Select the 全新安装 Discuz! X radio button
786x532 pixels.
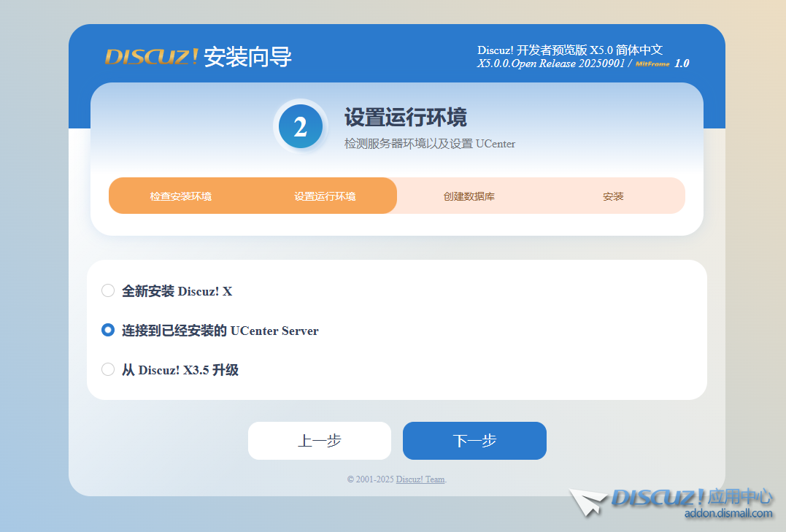108,291
